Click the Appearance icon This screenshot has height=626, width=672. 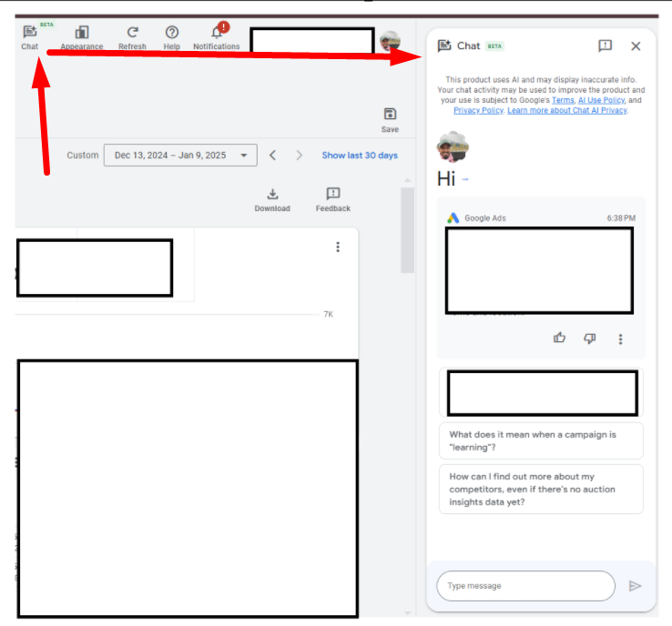tap(82, 34)
